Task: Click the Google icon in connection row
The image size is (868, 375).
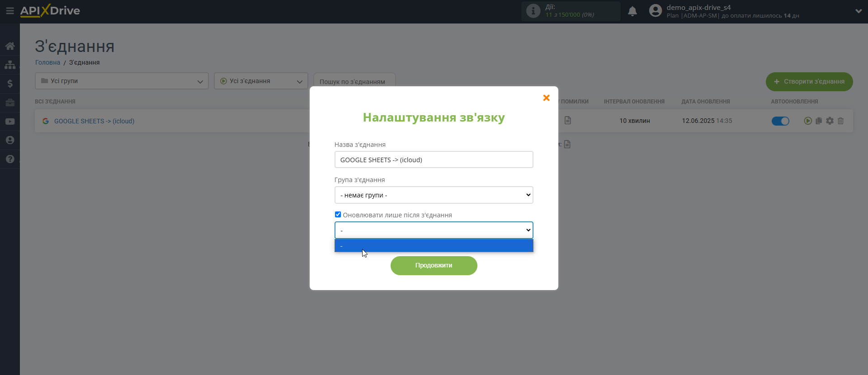Action: (46, 121)
